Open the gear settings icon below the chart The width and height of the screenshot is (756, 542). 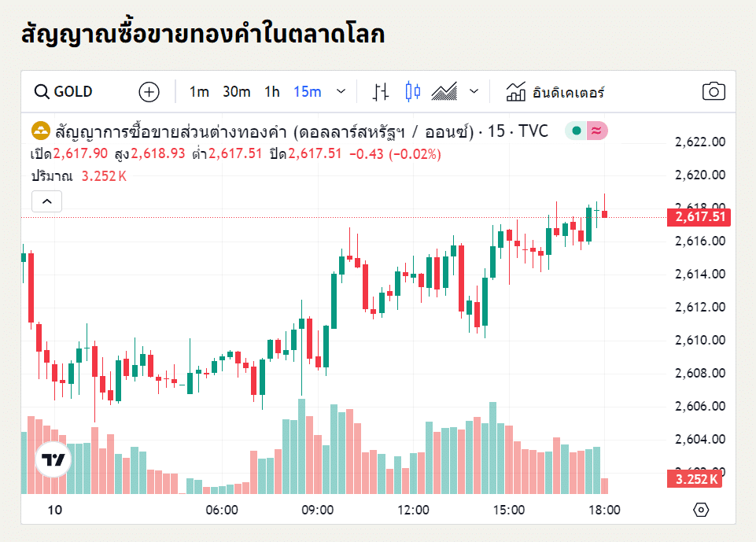pyautogui.click(x=700, y=511)
